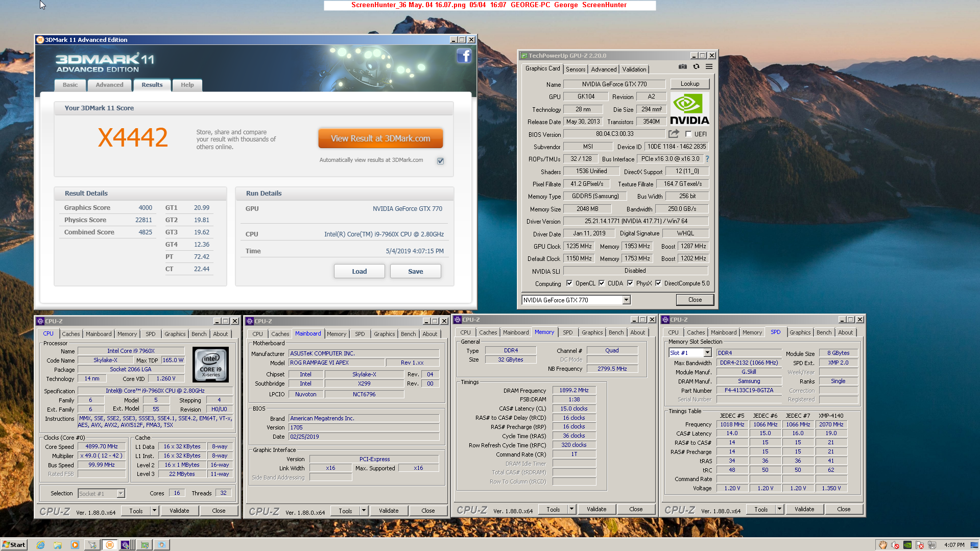Open network tray icon
This screenshot has width=980, height=551.
(x=932, y=545)
